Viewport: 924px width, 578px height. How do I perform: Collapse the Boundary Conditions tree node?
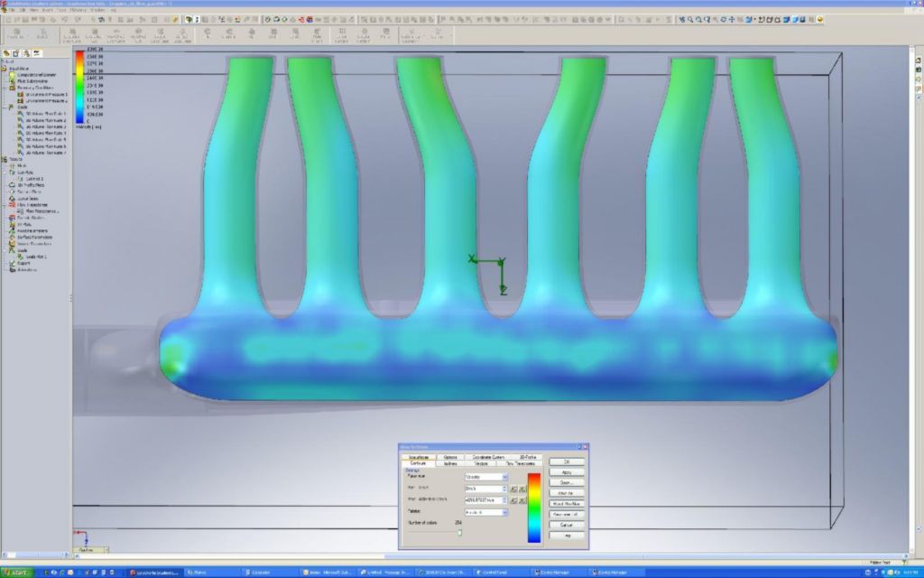[x=5, y=88]
